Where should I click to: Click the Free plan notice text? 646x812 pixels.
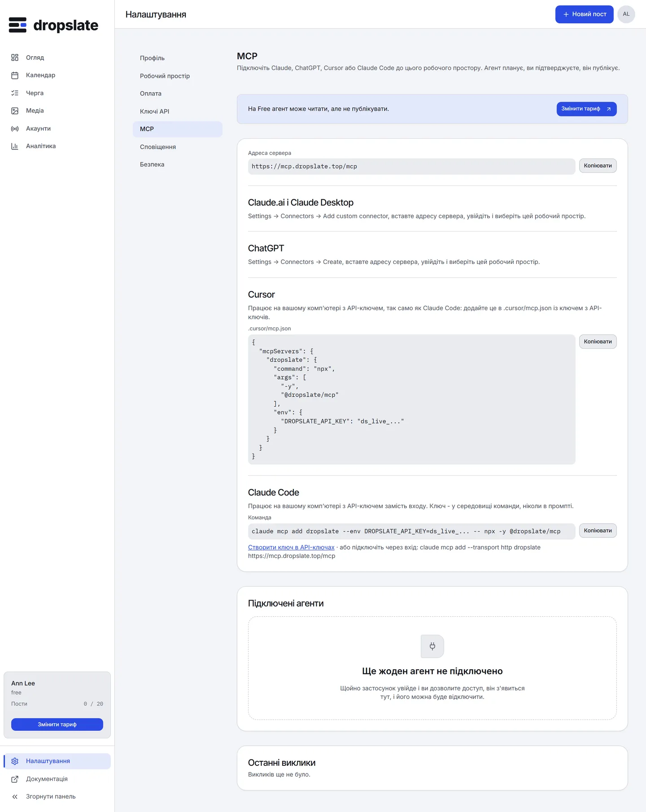click(x=319, y=109)
